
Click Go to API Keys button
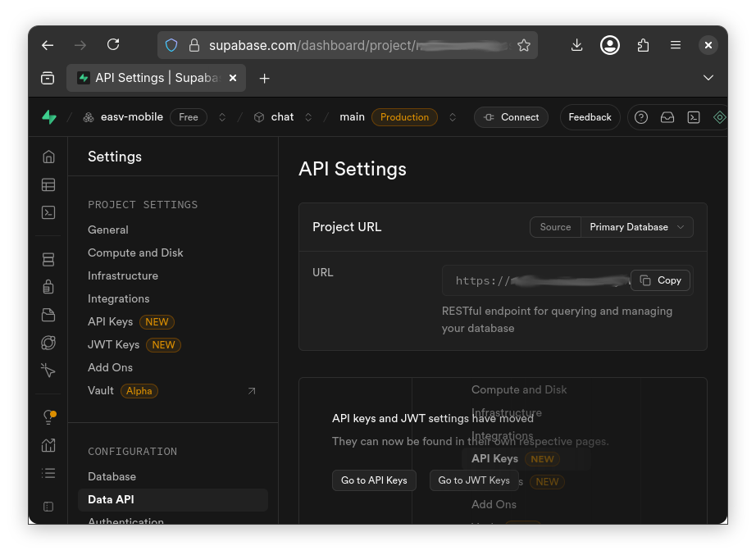click(x=374, y=480)
